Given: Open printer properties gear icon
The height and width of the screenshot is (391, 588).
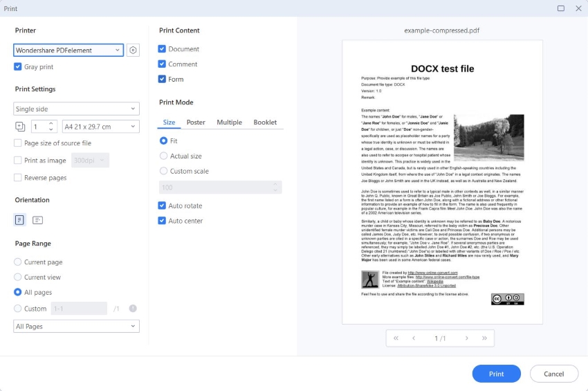Looking at the screenshot, I should 133,50.
